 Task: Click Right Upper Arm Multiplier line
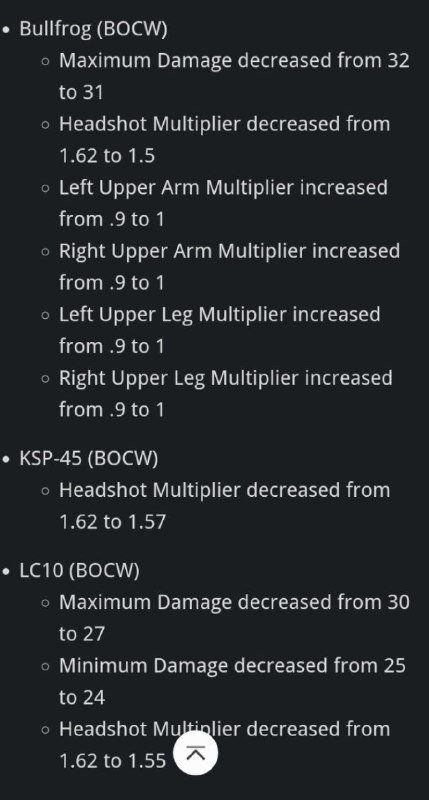point(229,267)
